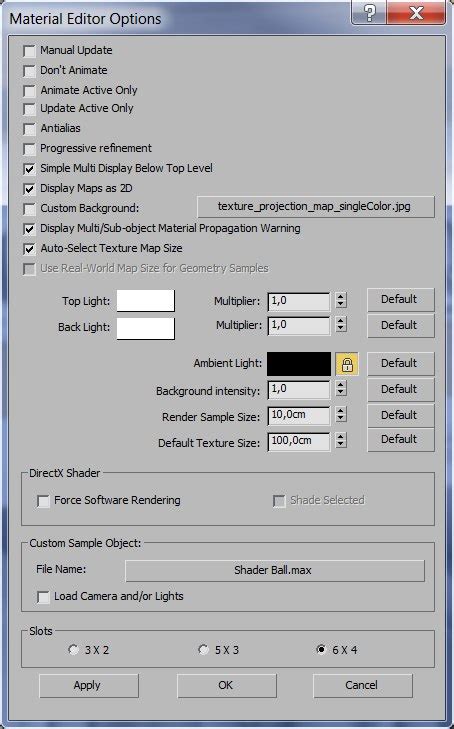
Task: Open the black Ambient Light swatch
Action: (x=299, y=364)
